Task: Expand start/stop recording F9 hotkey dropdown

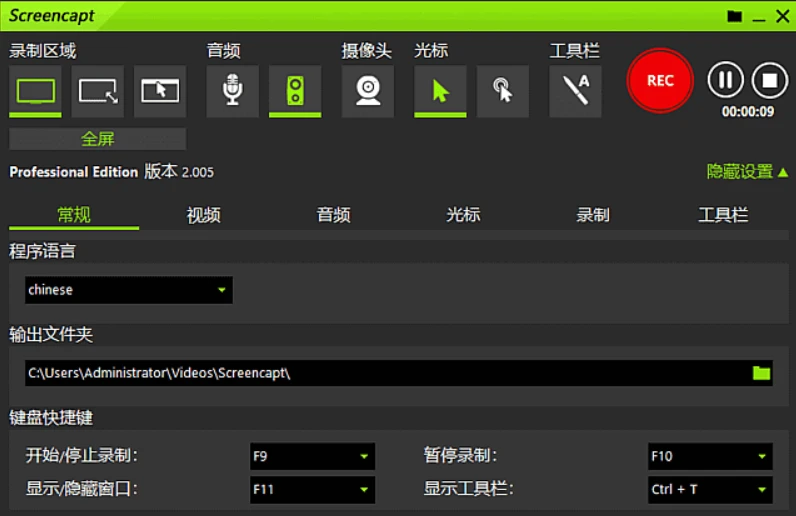Action: [312, 456]
